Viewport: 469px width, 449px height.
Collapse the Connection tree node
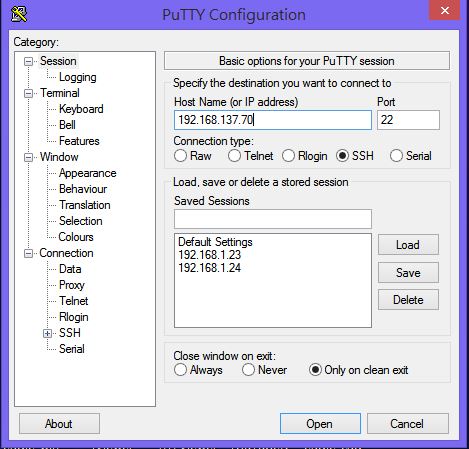29,254
